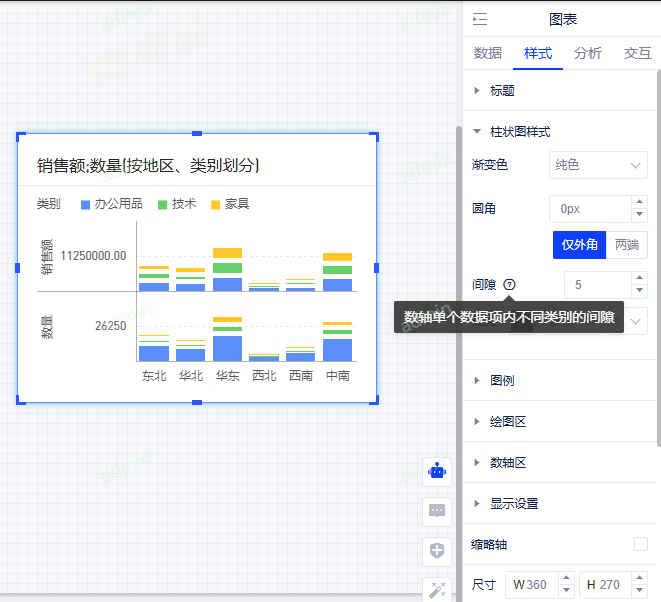Expand the 标题 section
This screenshot has height=602, width=661.
[501, 90]
